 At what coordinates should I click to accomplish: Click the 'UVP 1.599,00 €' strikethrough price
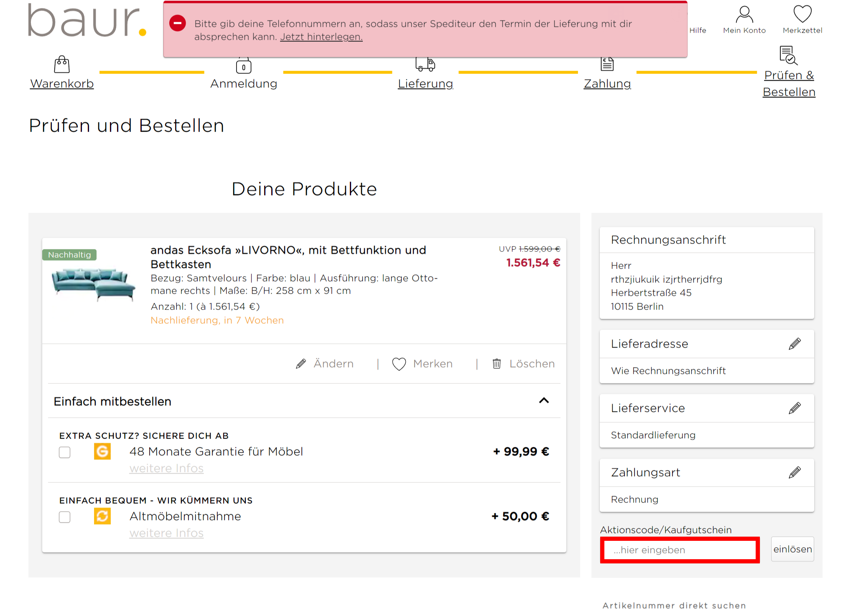tap(530, 249)
